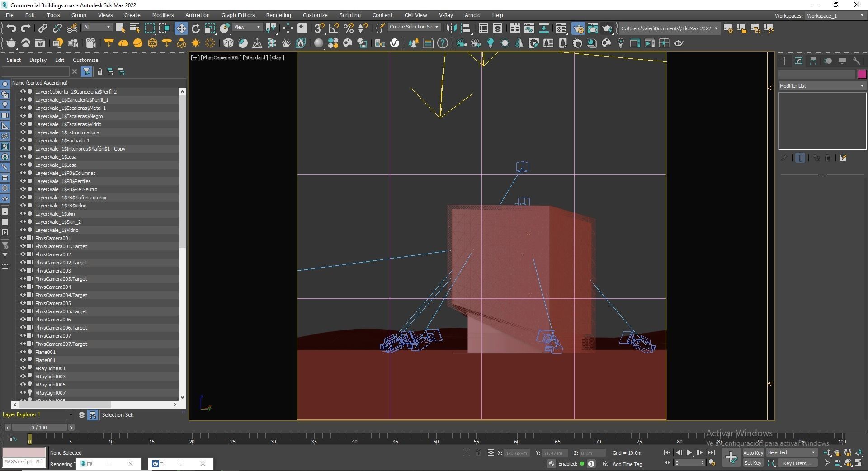Click the Name (Sorted Ascending) column header
Image resolution: width=868 pixels, height=471 pixels.
click(x=40, y=83)
